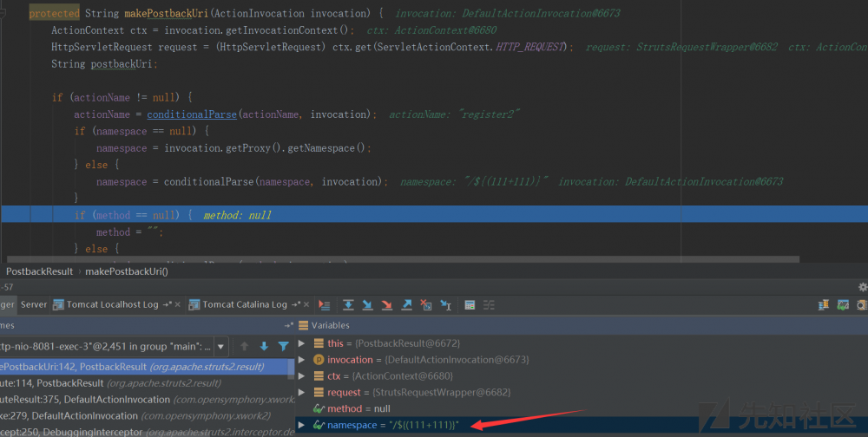Select the namespace variable row
The height and width of the screenshot is (437, 868).
[x=391, y=425]
